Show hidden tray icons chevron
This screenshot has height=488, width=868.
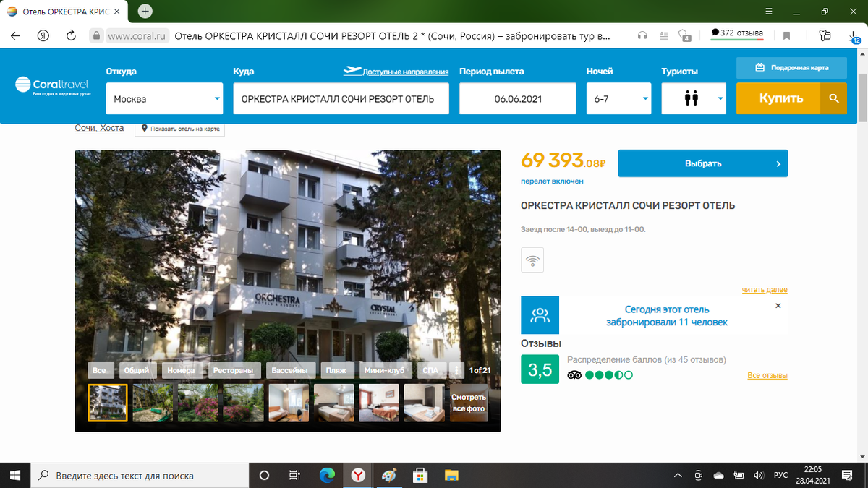tap(678, 475)
